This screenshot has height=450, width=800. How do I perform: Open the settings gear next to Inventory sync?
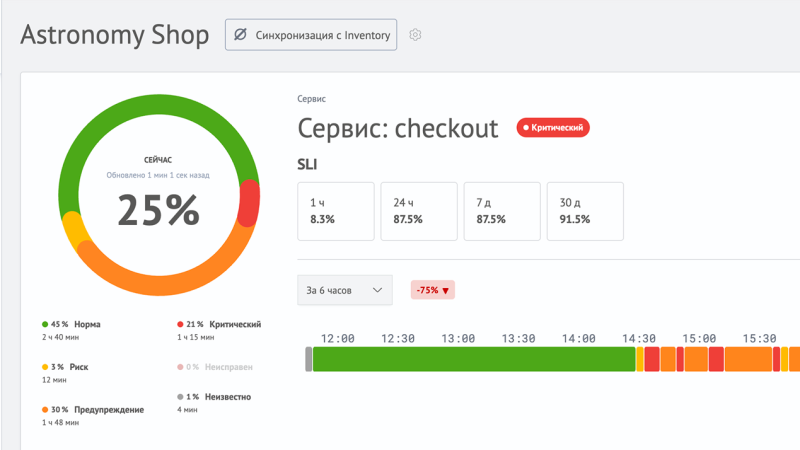coord(415,35)
